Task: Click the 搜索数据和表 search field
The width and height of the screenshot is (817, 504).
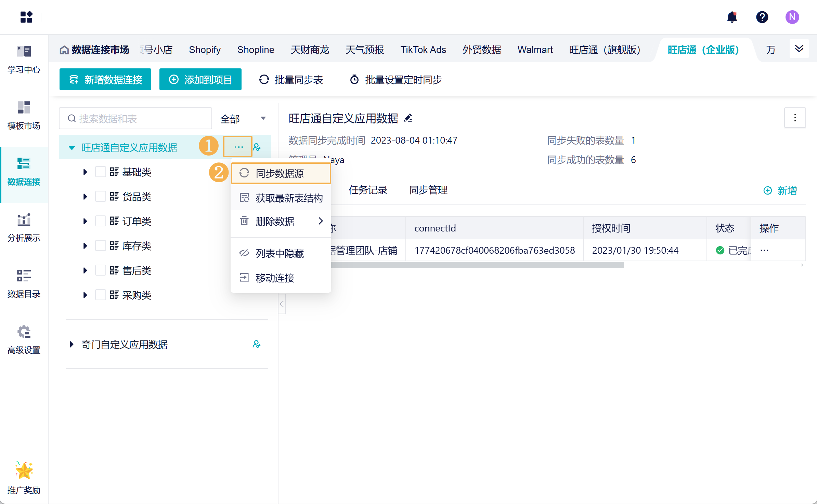Action: tap(135, 119)
